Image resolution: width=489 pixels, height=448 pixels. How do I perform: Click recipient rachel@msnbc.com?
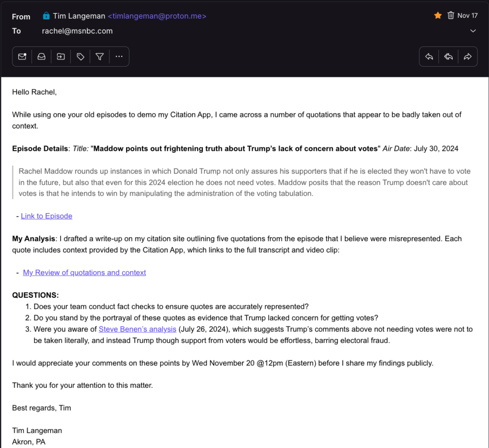tap(77, 31)
